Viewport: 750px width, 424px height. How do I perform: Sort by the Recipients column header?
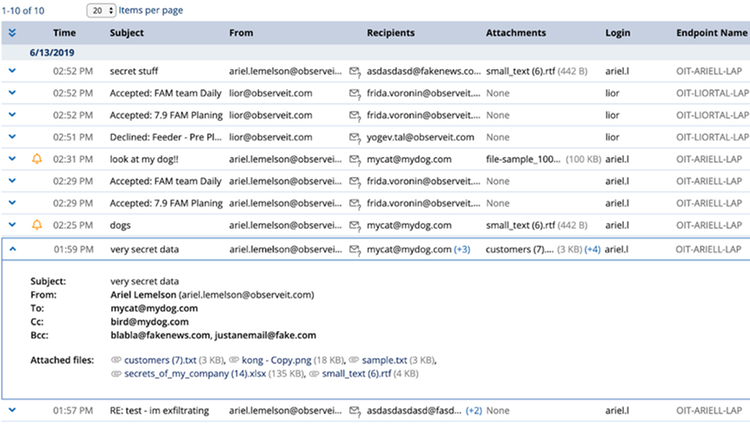pos(391,33)
